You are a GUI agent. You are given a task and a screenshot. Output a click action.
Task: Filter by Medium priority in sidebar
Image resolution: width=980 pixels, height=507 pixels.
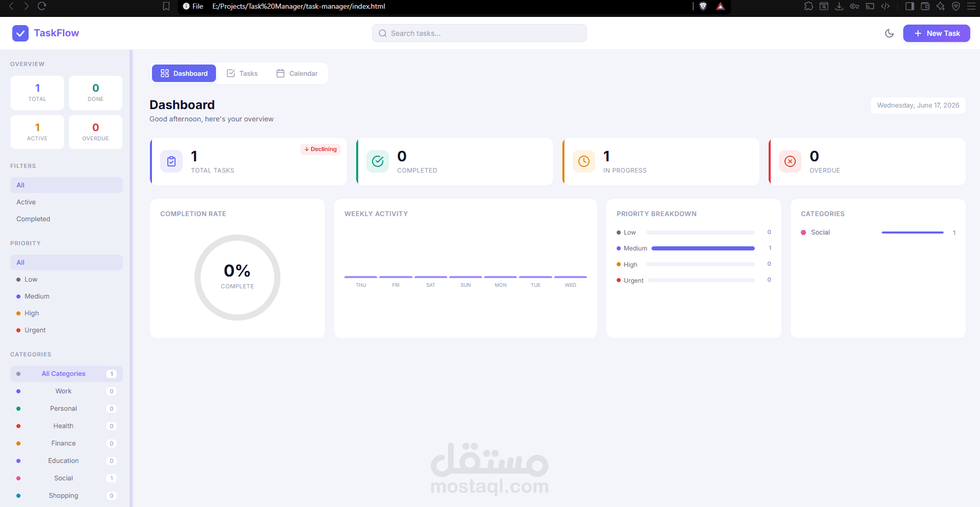pyautogui.click(x=67, y=296)
